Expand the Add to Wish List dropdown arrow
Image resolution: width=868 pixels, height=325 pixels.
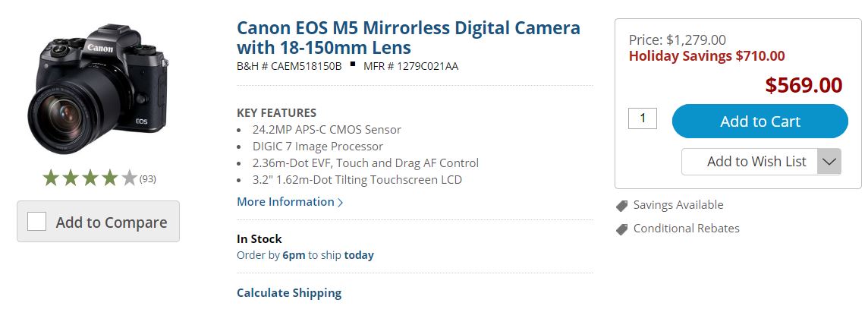[829, 161]
